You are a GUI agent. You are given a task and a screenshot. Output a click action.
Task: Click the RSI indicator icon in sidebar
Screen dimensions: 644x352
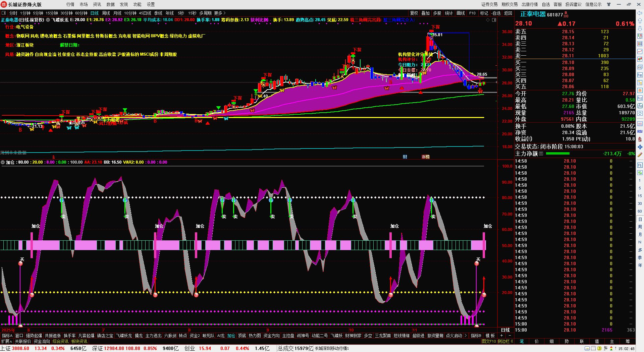[x=640, y=131]
